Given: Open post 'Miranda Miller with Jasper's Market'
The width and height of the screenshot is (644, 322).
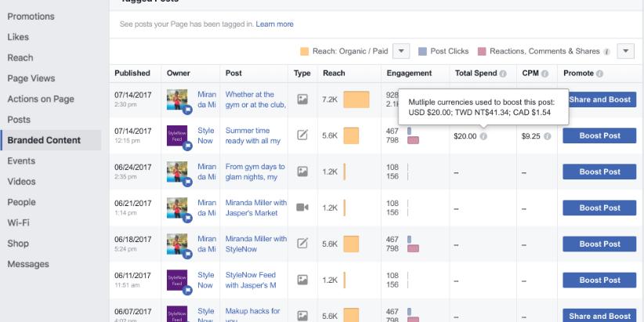Looking at the screenshot, I should tap(256, 208).
